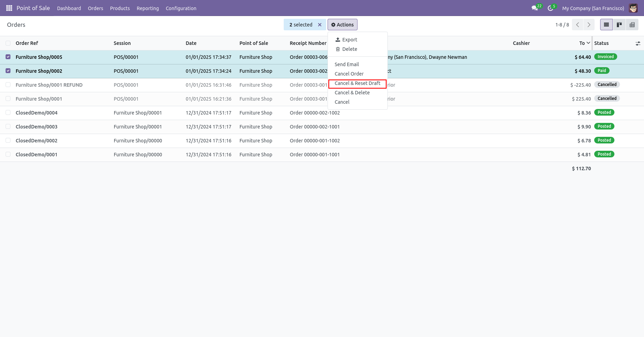644x337 pixels.
Task: Check the ClosedDemo/0004 row checkbox
Action: (8, 112)
